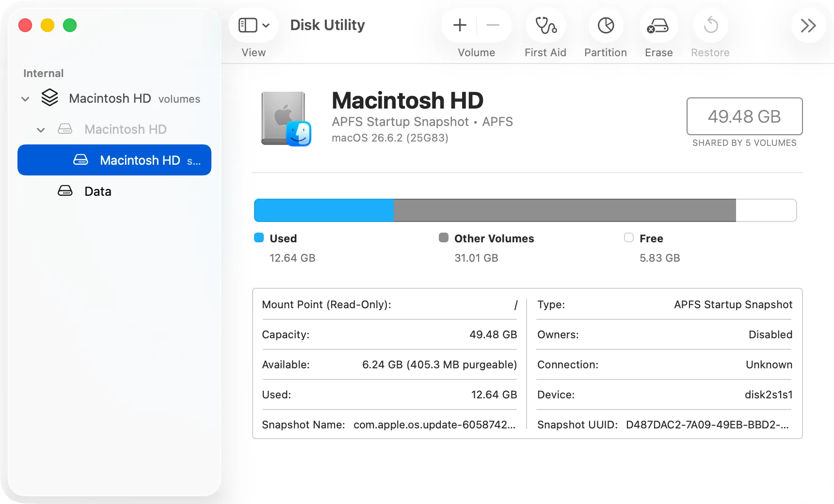
Task: Click the Snapshot UUID value D487DAC2
Action: click(x=707, y=425)
